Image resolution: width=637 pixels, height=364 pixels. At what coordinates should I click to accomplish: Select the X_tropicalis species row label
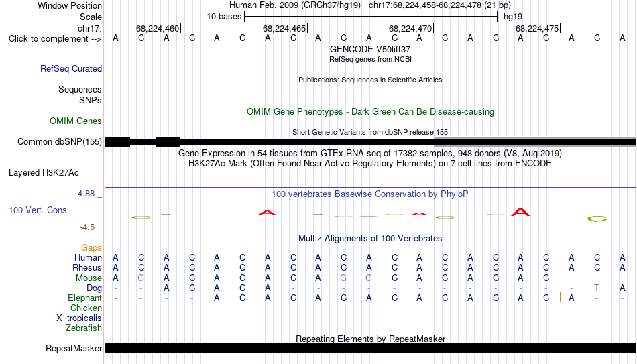tap(79, 318)
